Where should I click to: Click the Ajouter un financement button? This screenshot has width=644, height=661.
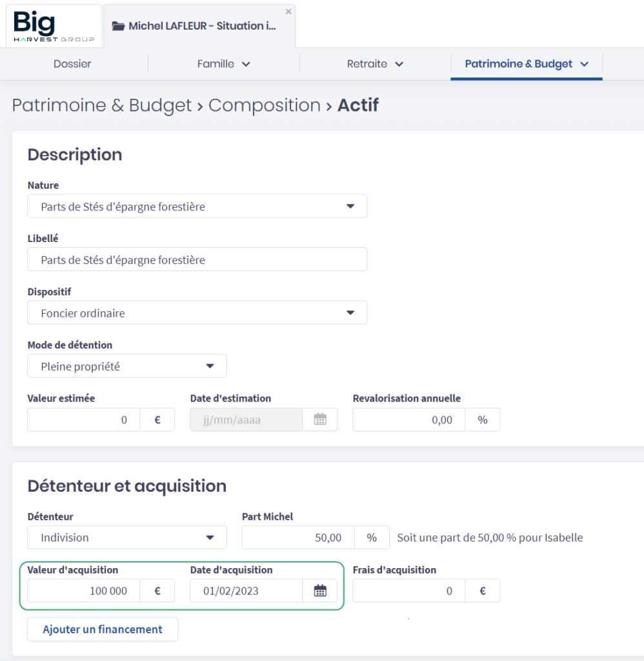coord(103,629)
